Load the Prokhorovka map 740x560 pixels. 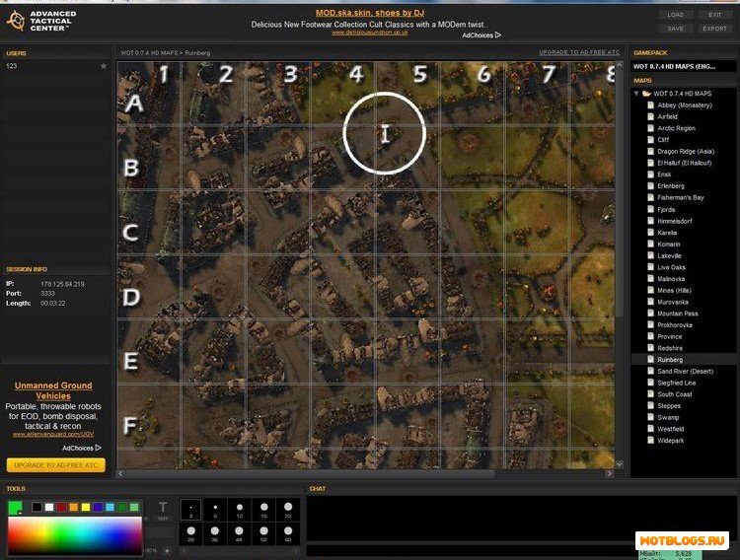tap(675, 325)
